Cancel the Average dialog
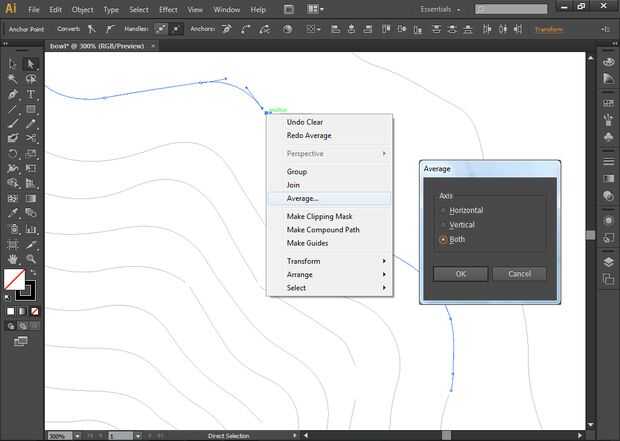This screenshot has height=441, width=620. pyautogui.click(x=519, y=273)
